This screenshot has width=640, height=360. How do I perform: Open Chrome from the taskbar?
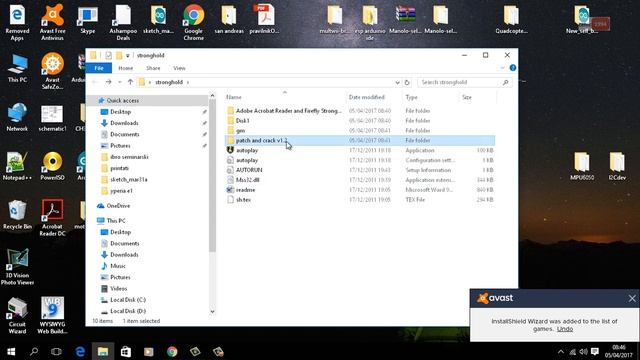[x=172, y=351]
